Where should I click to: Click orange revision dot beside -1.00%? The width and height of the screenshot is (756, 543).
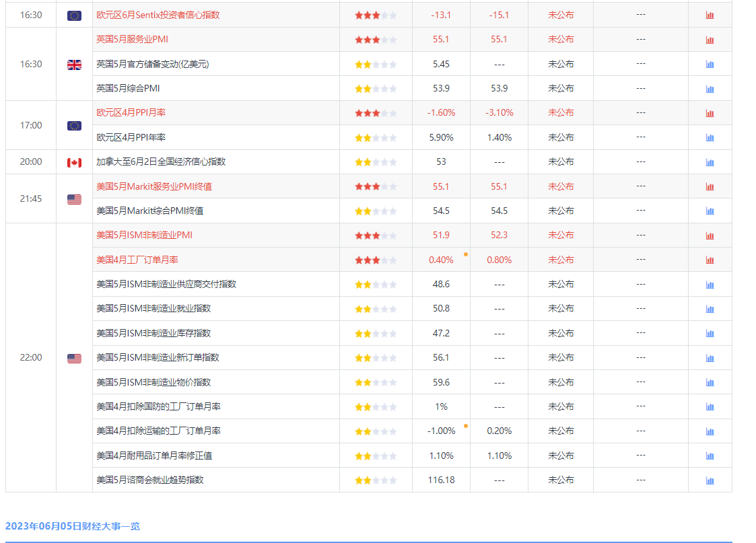tap(466, 425)
